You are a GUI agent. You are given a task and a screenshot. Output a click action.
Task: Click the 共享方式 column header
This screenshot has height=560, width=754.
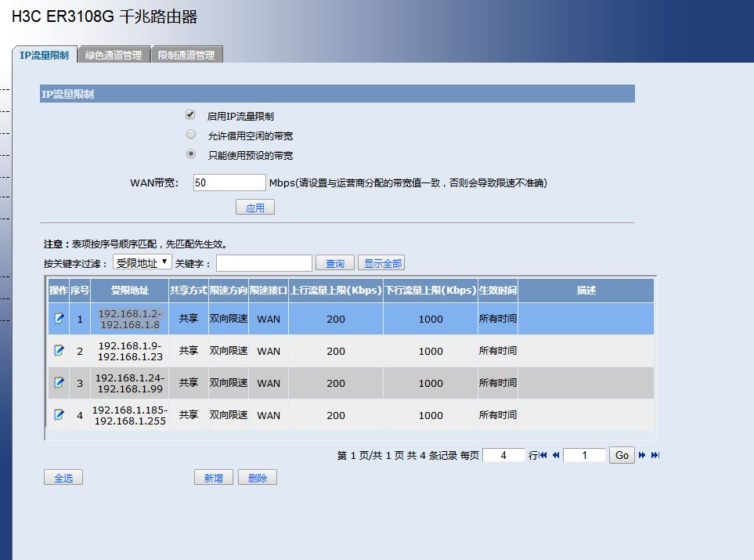(189, 291)
